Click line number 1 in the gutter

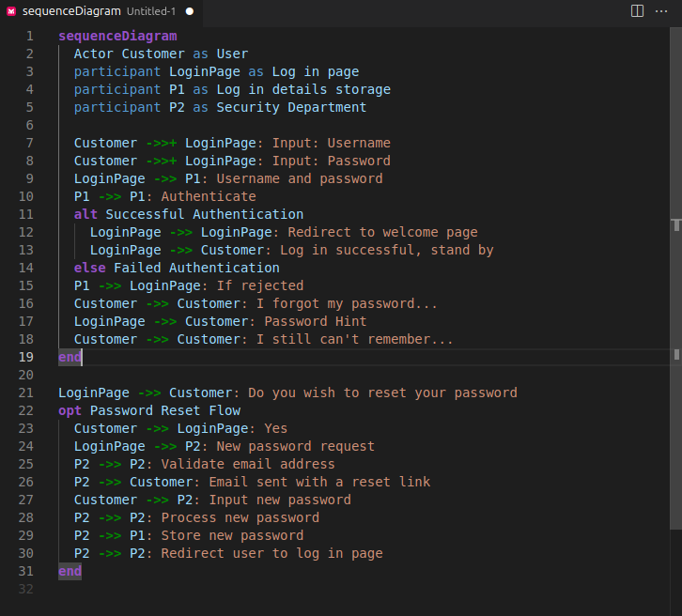point(29,36)
